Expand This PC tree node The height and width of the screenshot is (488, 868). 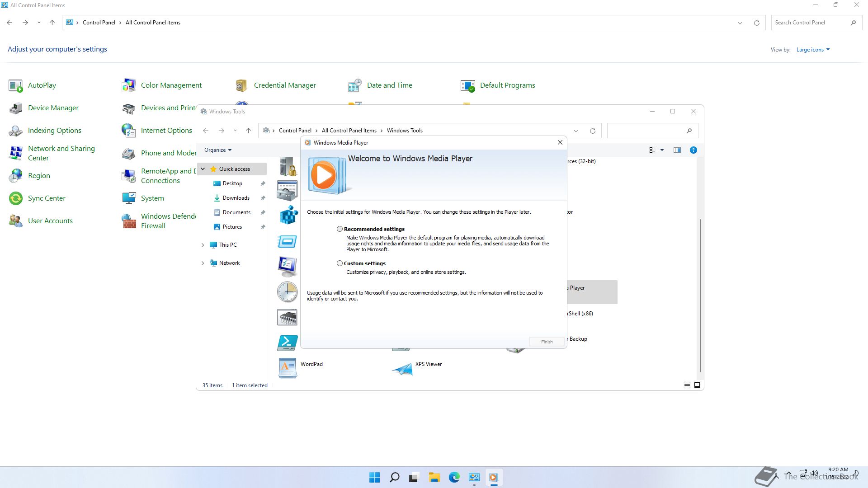click(203, 245)
